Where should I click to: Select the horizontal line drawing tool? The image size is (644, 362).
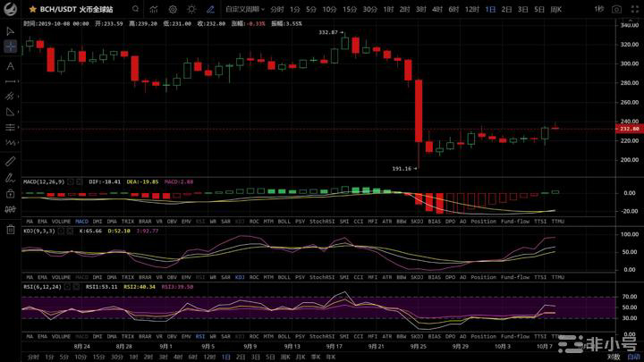pos(10,81)
